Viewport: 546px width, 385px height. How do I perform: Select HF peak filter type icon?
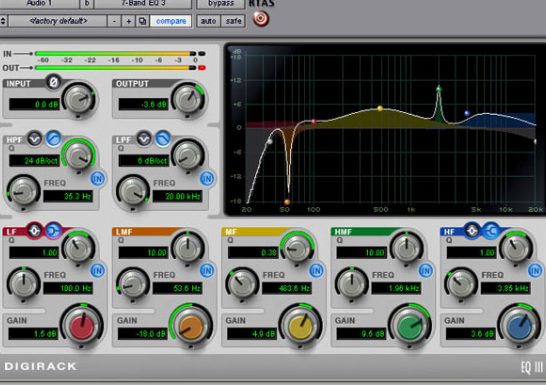coord(471,230)
